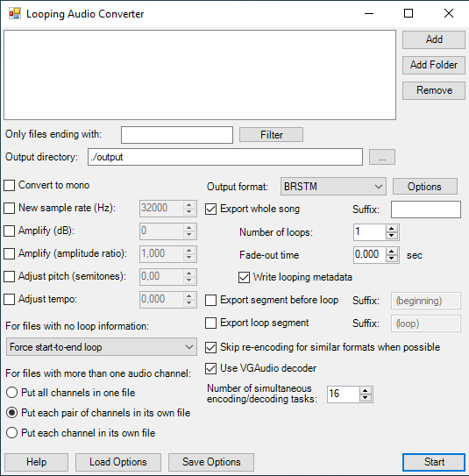
Task: Choose Put each channel in its own file
Action: (x=12, y=432)
